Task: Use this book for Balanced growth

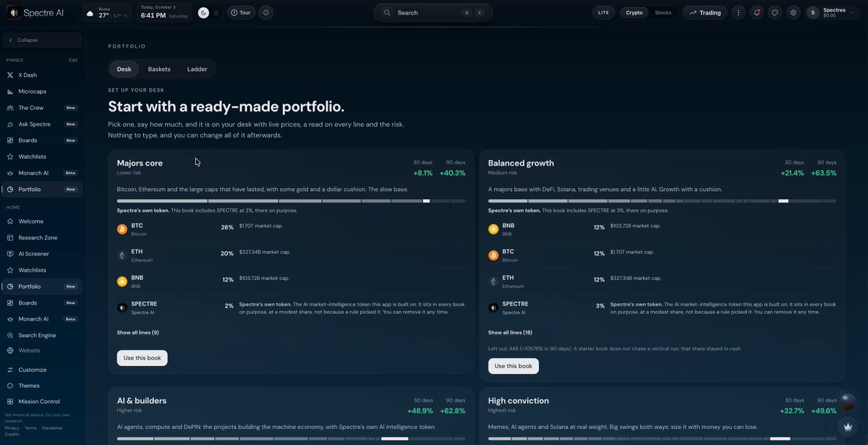Action: click(x=514, y=366)
